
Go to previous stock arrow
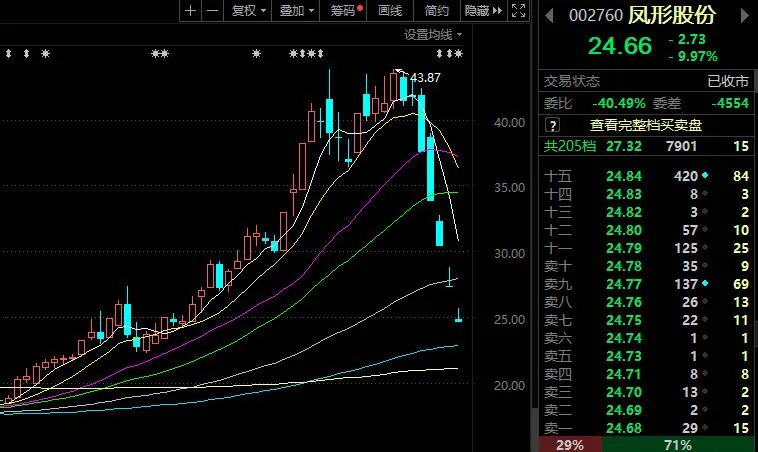coord(549,15)
